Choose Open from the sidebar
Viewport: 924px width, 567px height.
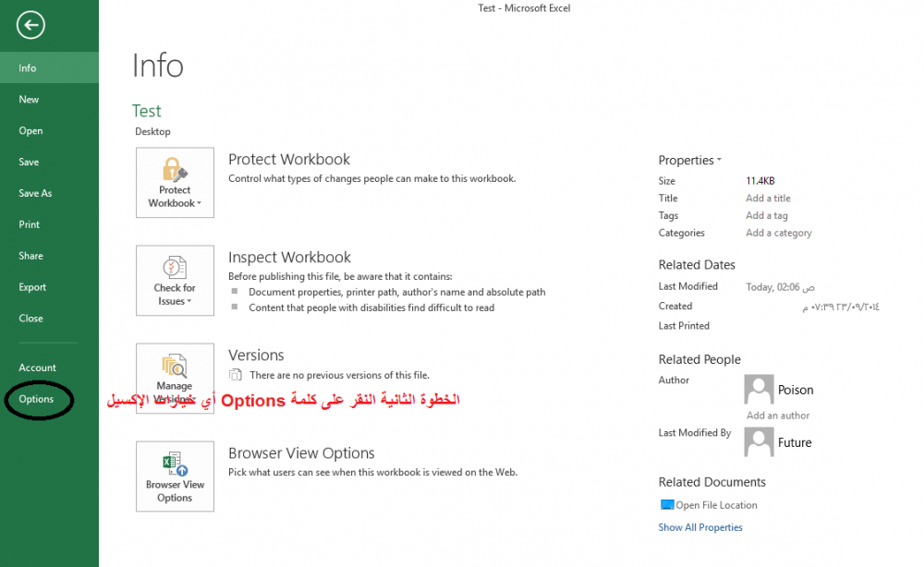click(x=50, y=131)
